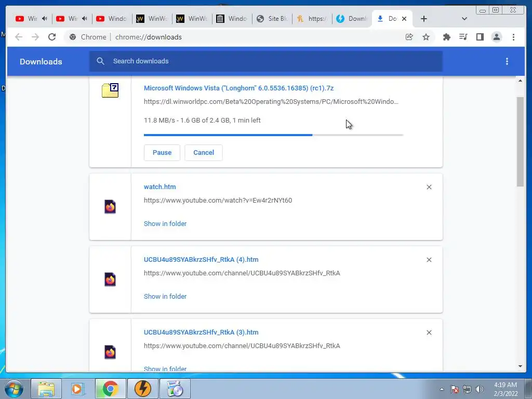This screenshot has height=399, width=532.
Task: Bookmark this page with the star icon
Action: pyautogui.click(x=426, y=37)
